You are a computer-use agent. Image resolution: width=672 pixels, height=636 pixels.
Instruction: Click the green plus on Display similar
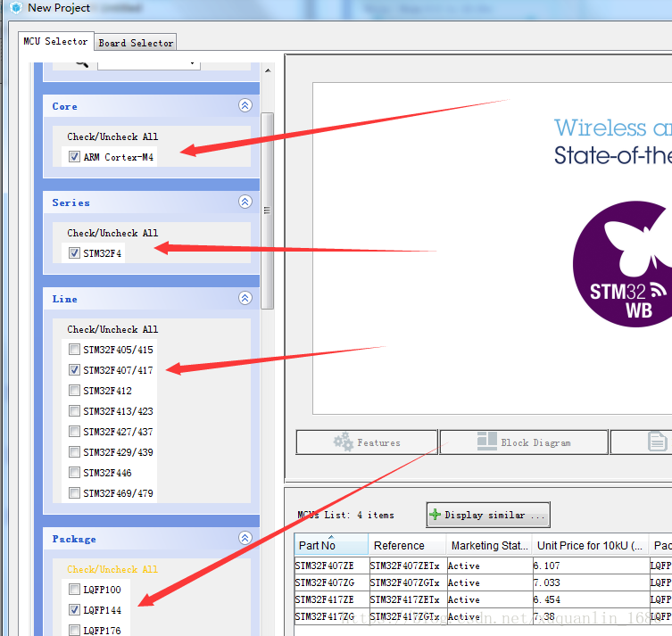pos(435,515)
